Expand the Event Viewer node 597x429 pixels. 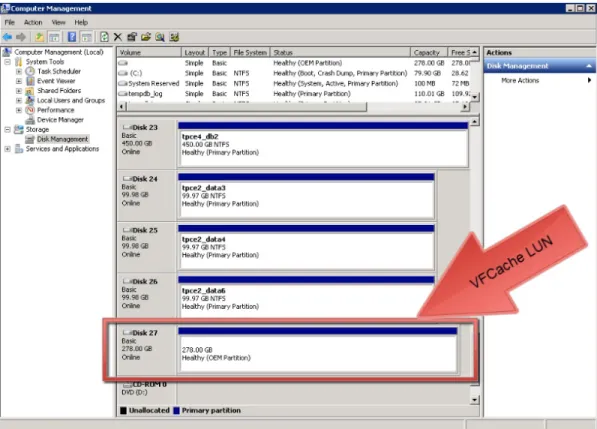point(19,81)
